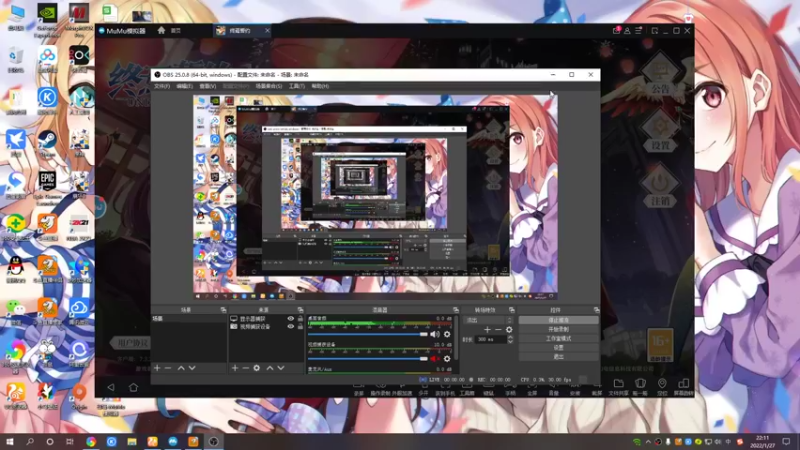Image resolution: width=800 pixels, height=450 pixels.
Task: Pop out the 转场特效 dock panel
Action: (x=511, y=310)
